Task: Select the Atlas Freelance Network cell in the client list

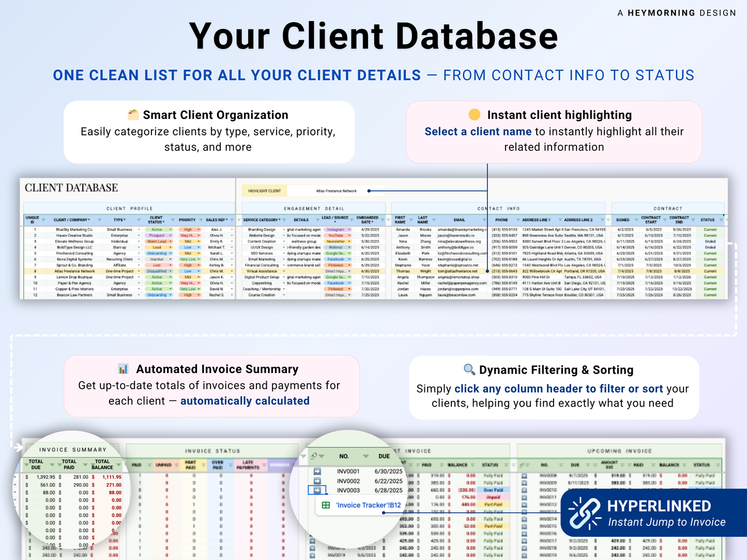Action: point(74,271)
